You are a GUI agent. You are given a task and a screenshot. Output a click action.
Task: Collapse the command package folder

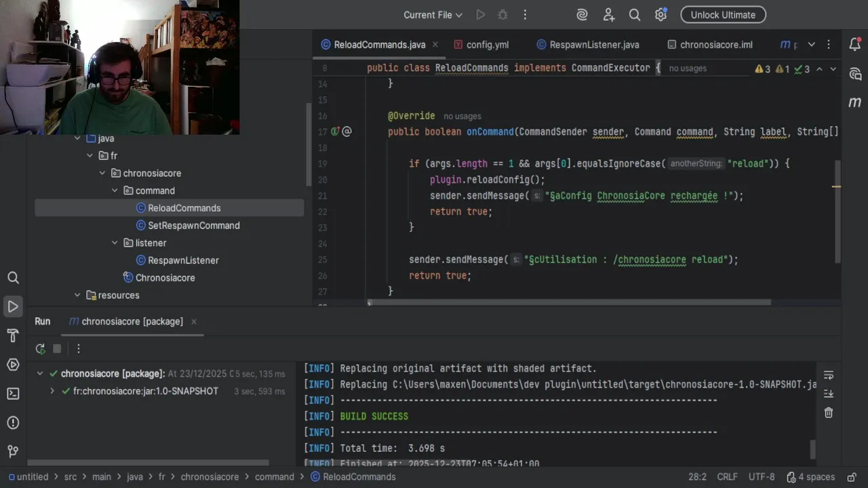115,190
